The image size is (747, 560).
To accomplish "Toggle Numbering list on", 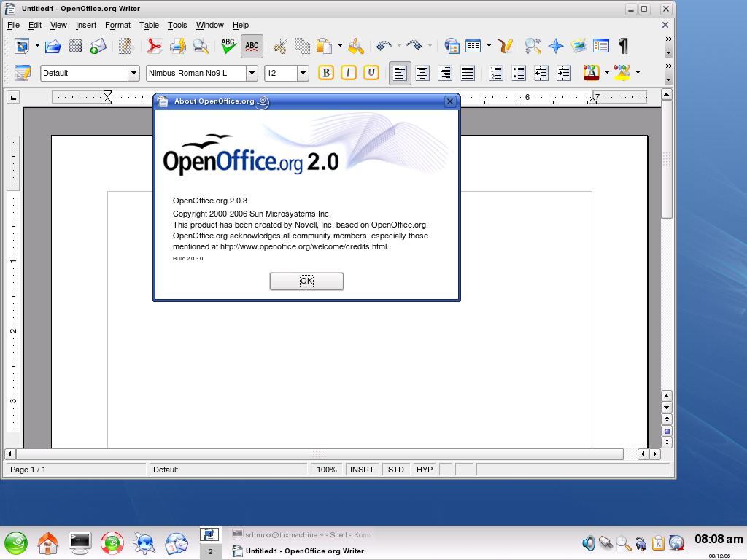I will [x=496, y=74].
